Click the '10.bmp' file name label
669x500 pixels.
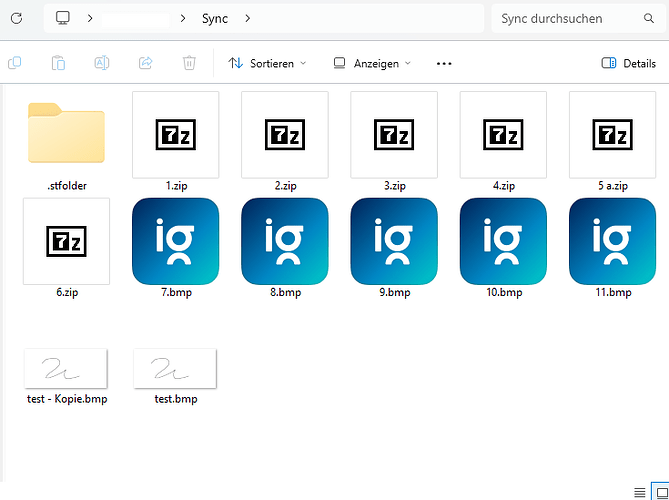coord(504,292)
